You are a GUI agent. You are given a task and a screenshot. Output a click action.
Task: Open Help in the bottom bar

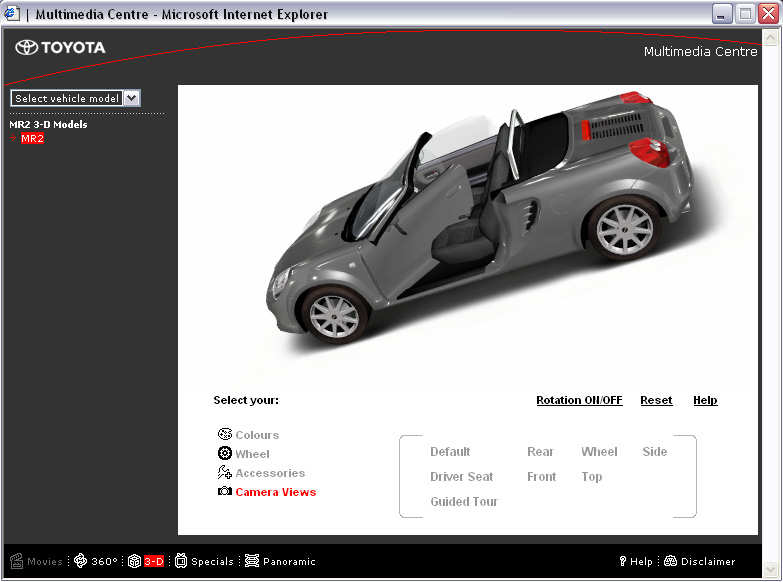[x=641, y=562]
